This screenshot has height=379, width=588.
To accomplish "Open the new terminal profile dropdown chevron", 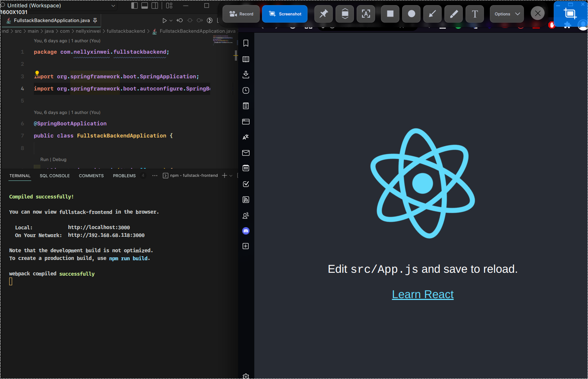I will [231, 176].
